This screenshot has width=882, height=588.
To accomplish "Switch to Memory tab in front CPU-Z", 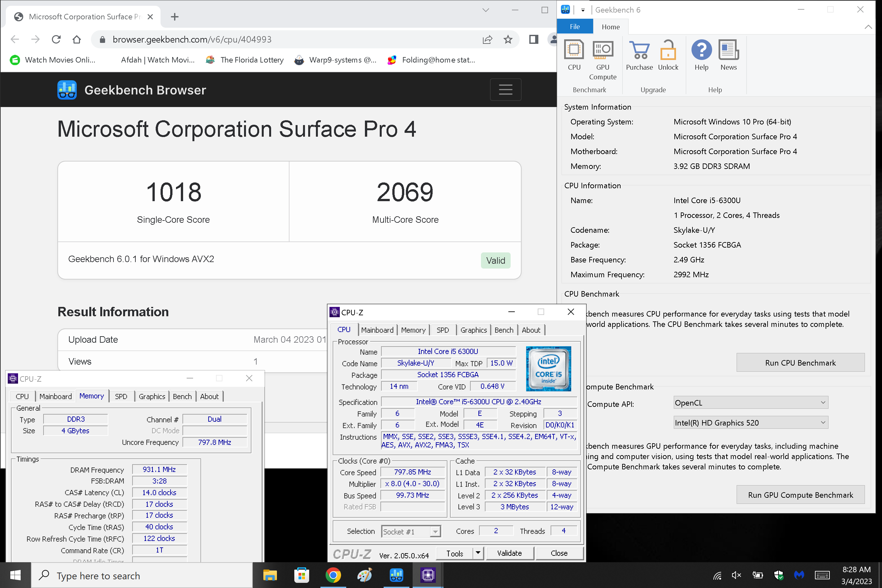I will tap(413, 330).
